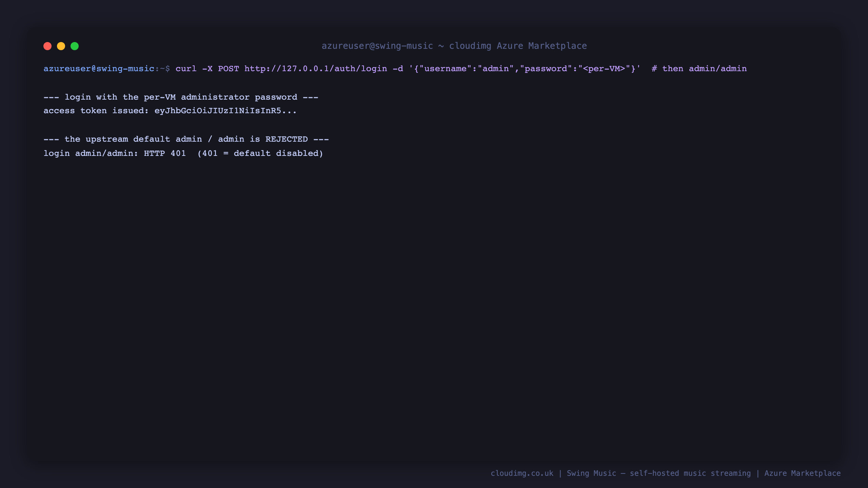
Task: Click footer text 'Swing Music — self-hosted music streaming'
Action: click(x=659, y=473)
